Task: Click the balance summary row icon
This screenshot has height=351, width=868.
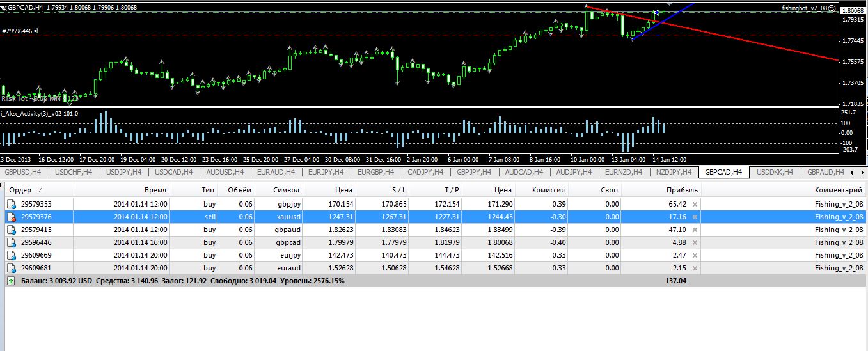Action: (12, 281)
